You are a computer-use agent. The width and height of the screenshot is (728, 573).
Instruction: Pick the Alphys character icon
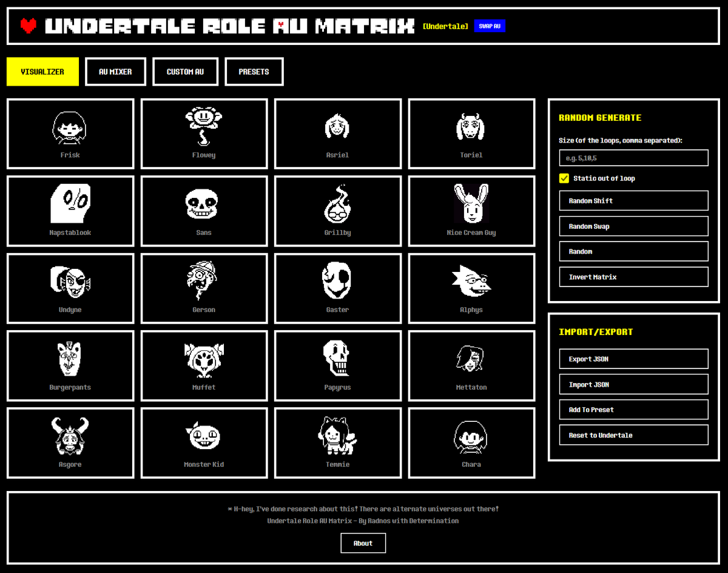tap(471, 282)
